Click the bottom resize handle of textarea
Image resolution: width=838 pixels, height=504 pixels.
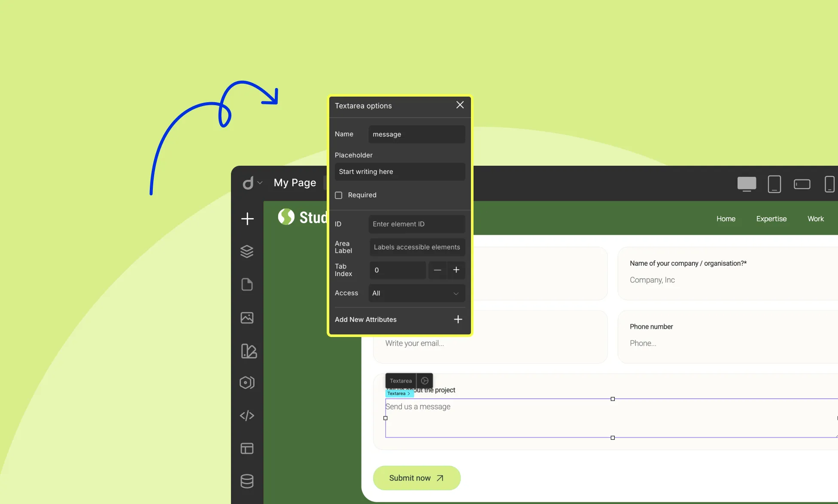pos(613,437)
